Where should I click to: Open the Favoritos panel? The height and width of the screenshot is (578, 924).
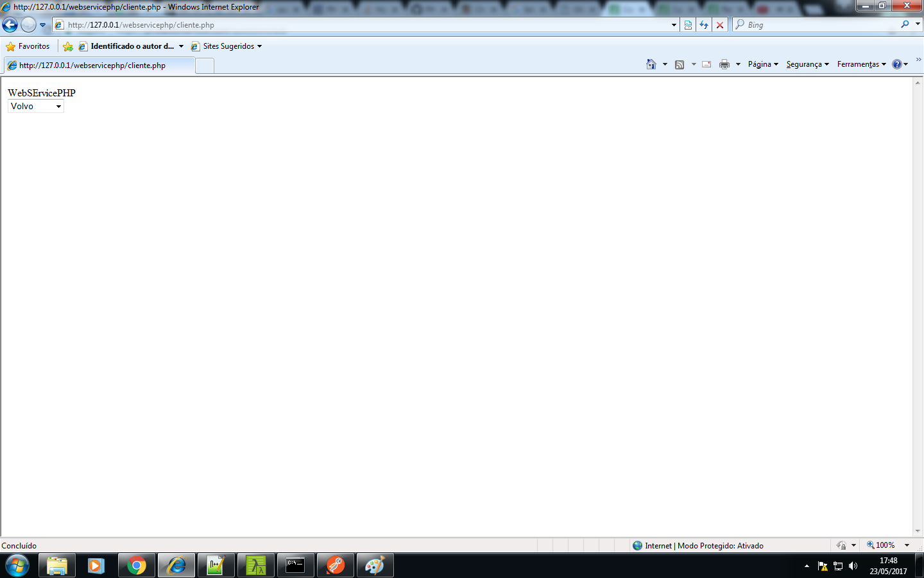[x=28, y=46]
